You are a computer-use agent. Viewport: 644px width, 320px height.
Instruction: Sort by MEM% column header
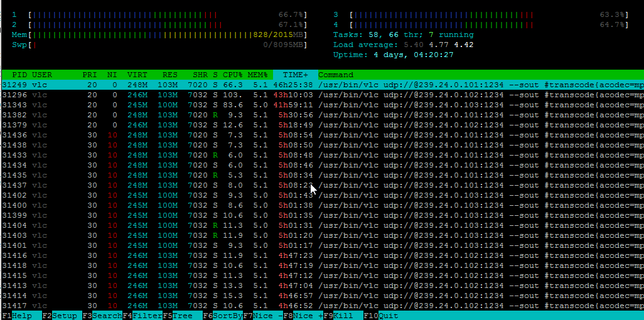coord(258,75)
